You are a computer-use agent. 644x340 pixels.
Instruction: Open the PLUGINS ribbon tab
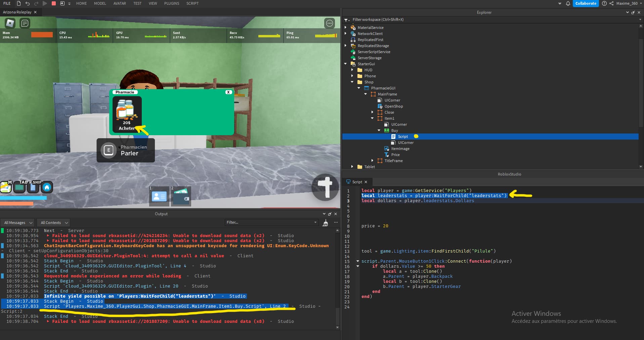click(171, 3)
